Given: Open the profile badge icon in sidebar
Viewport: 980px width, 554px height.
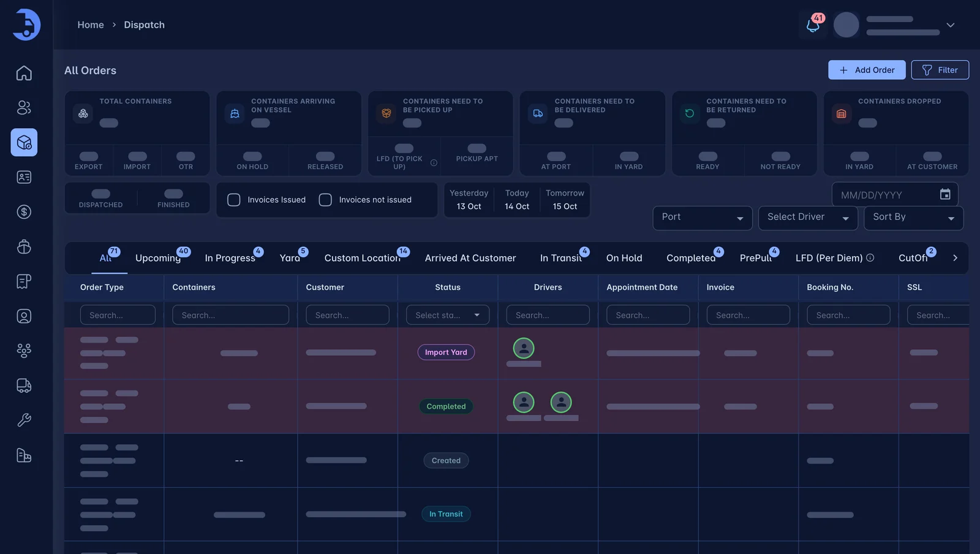Looking at the screenshot, I should click(24, 316).
